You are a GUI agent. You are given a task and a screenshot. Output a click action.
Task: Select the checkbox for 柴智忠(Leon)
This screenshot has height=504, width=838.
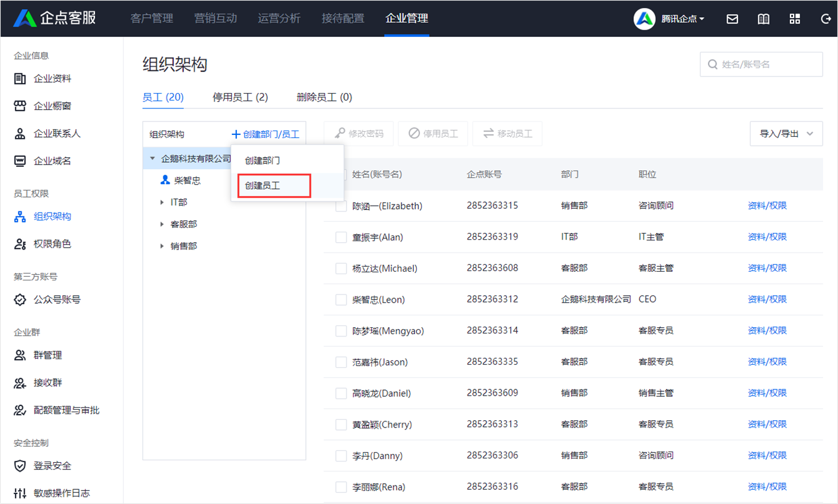[341, 299]
